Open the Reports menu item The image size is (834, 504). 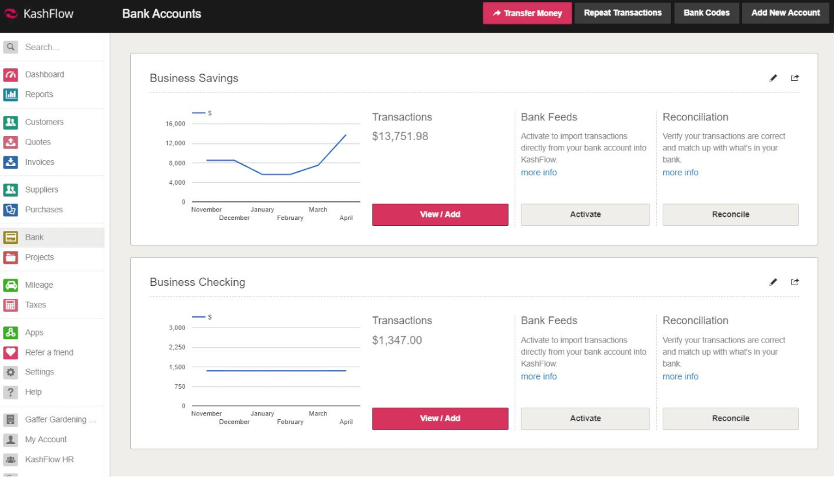[x=39, y=94]
